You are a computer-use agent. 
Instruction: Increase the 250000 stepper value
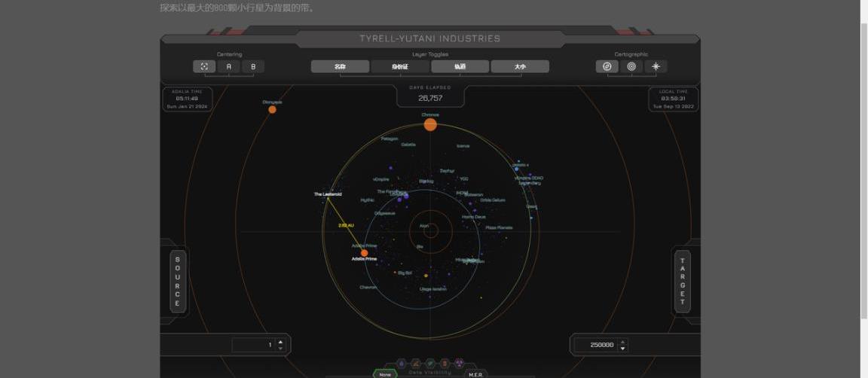click(623, 342)
